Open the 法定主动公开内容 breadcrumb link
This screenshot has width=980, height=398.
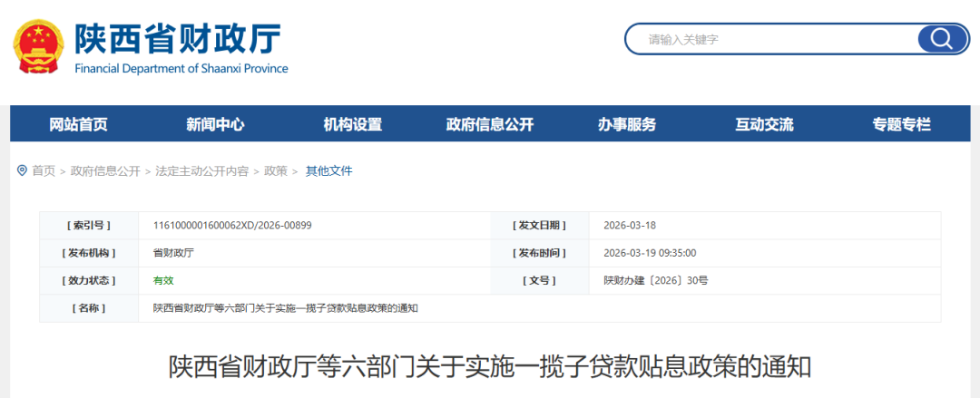201,170
